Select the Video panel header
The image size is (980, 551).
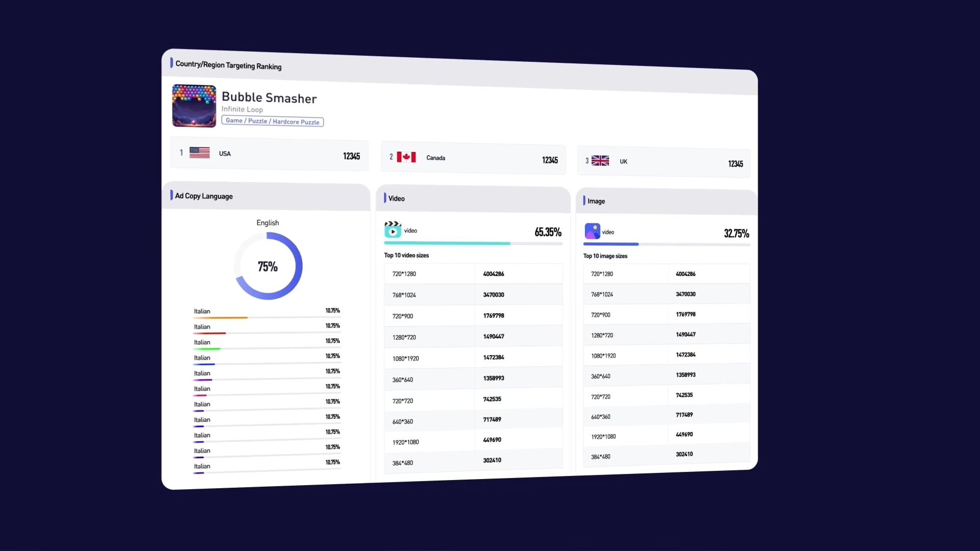tap(396, 198)
